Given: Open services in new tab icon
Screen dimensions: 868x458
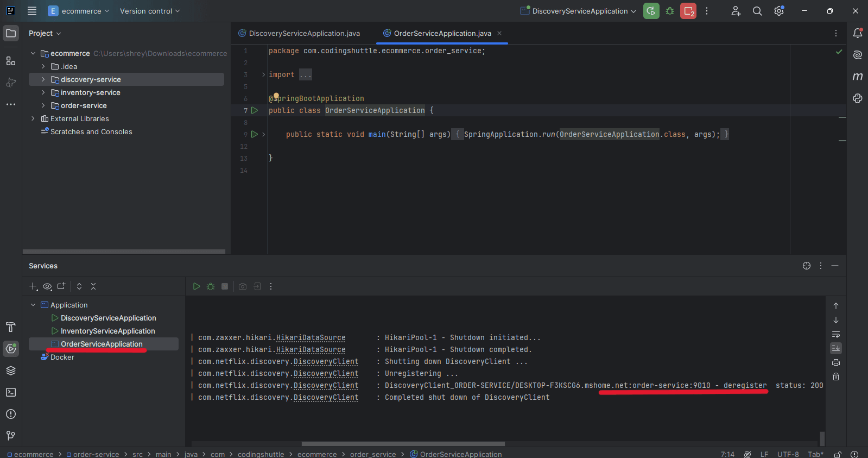Looking at the screenshot, I should pyautogui.click(x=61, y=286).
